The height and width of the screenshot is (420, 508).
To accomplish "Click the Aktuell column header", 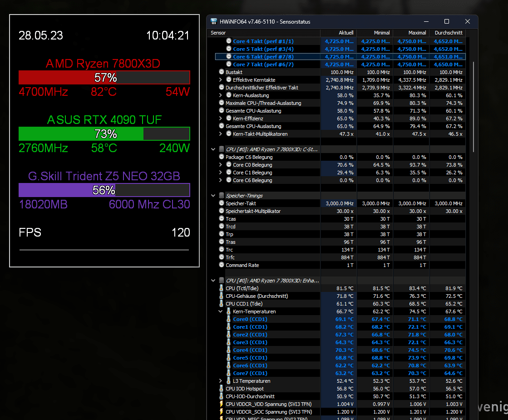I will click(339, 33).
